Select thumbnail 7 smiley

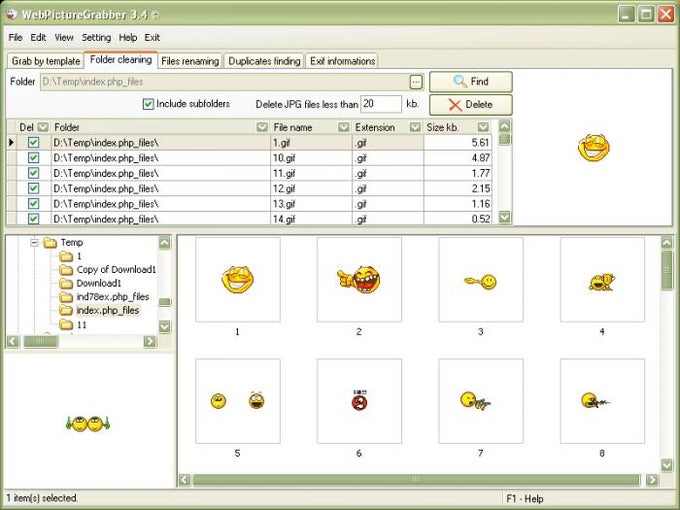481,401
